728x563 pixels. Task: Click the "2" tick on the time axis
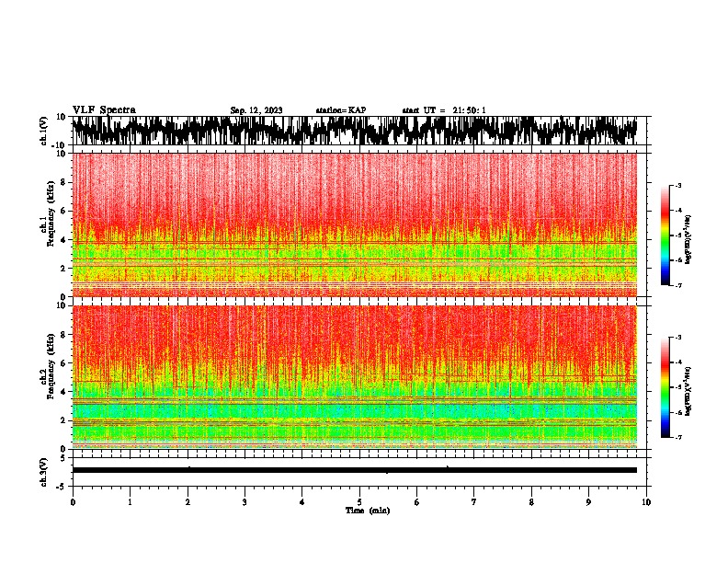(x=188, y=502)
